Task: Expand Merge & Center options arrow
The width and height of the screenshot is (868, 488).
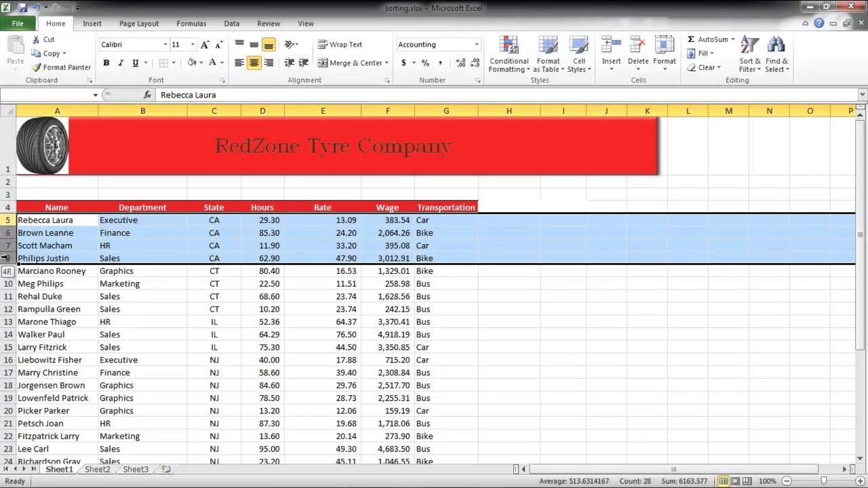Action: (x=387, y=63)
